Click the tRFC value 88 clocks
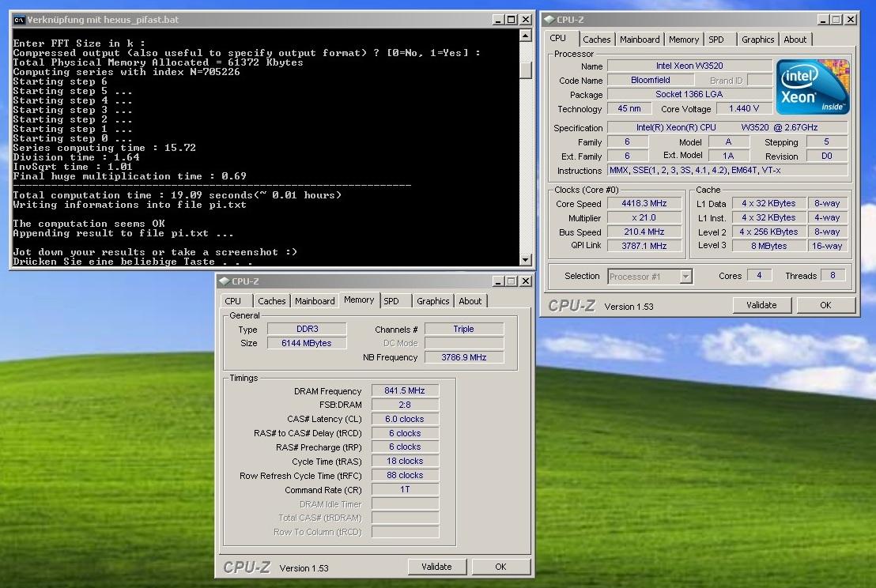This screenshot has height=588, width=876. coord(405,475)
